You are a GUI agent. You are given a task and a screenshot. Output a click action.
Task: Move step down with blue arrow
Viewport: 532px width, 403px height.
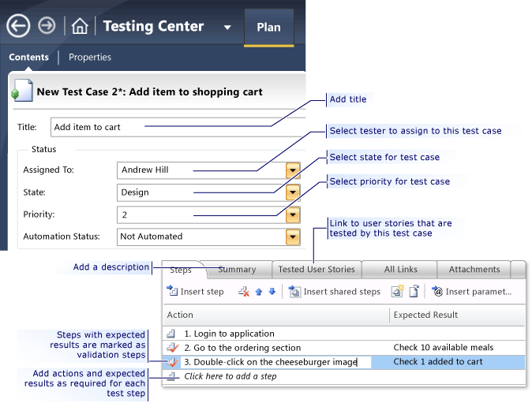pyautogui.click(x=272, y=291)
